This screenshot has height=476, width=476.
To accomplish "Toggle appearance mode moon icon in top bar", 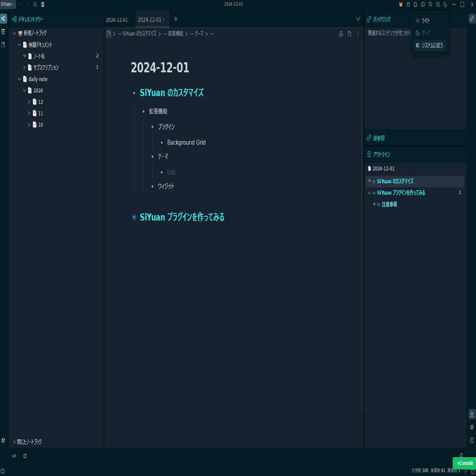I will point(445,4).
